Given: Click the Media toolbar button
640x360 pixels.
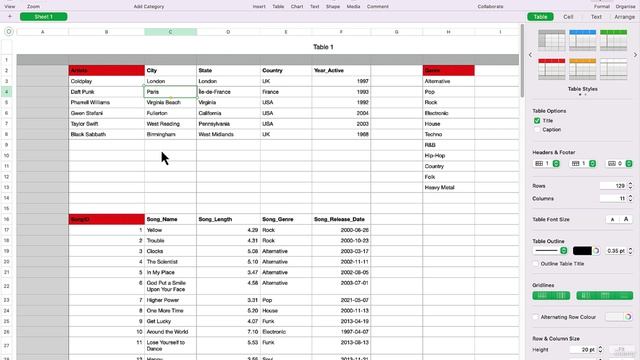Looking at the screenshot, I should 353,7.
